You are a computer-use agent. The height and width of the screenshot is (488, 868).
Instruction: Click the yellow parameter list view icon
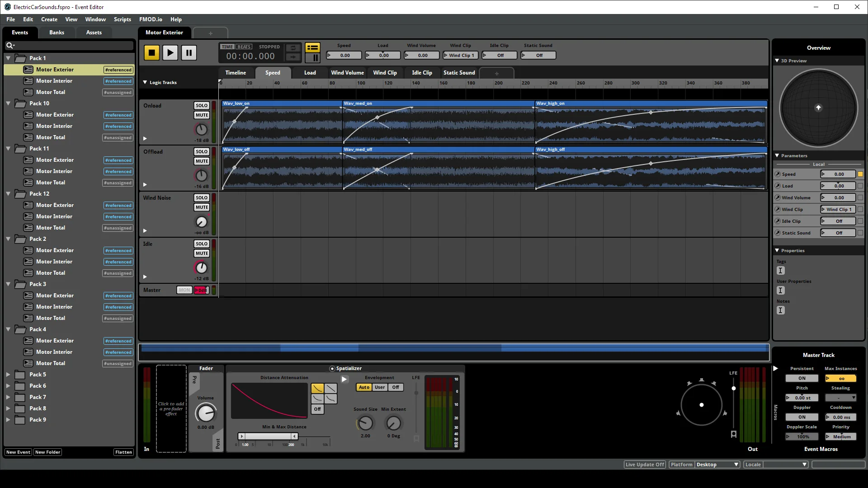(x=312, y=47)
